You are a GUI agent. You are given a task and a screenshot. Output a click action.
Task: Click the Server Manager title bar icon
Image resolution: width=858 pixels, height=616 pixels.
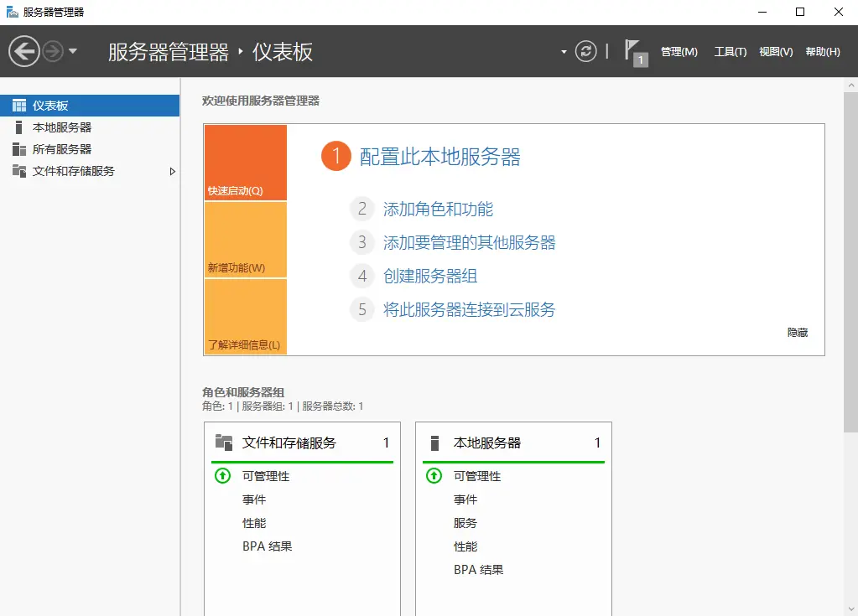pyautogui.click(x=12, y=12)
